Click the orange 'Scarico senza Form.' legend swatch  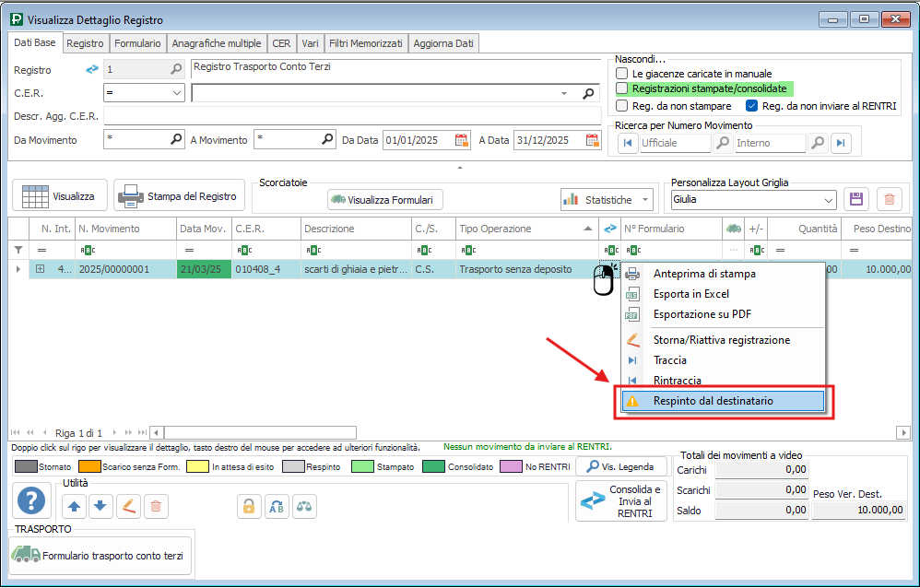(88, 467)
